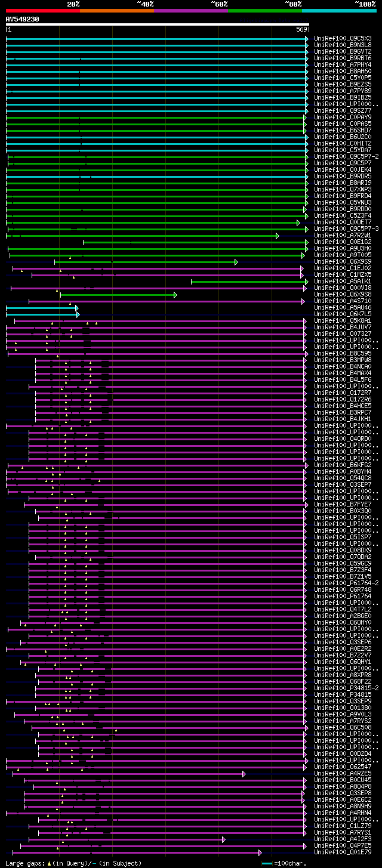Select the UniRef100_Q4T7L2 label
The height and width of the screenshot is (868, 382).
343,609
